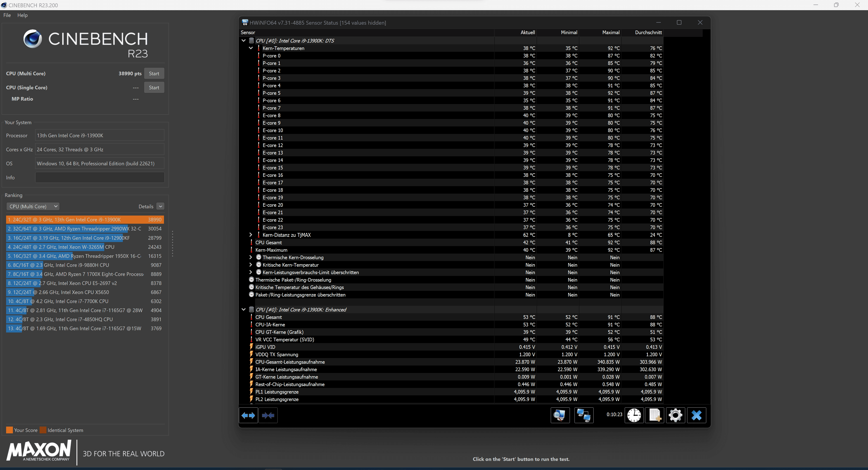Screen dimensions: 868x470
Task: Collapse the Kern-Temperaturen tree node
Action: (x=251, y=48)
